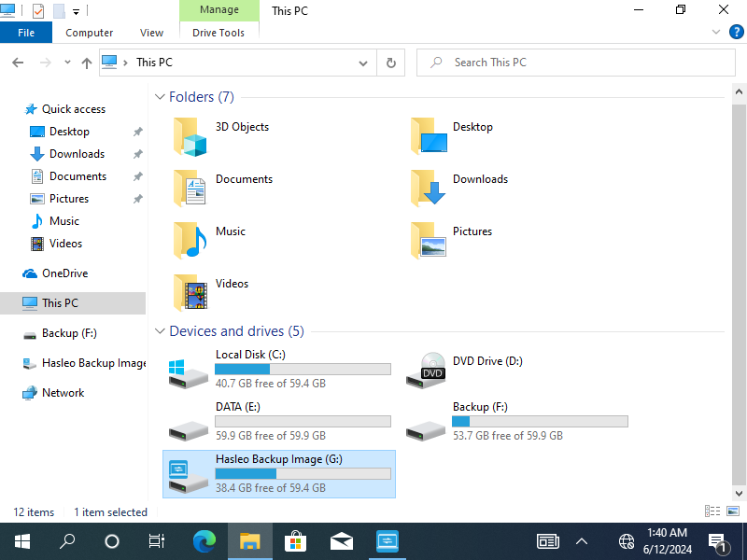
Task: Collapse the Devices and drives (5) group
Action: coord(160,331)
